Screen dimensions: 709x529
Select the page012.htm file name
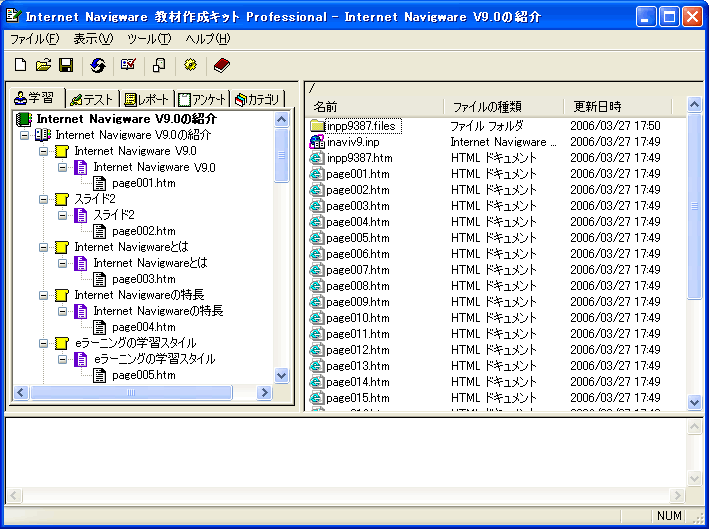click(358, 350)
